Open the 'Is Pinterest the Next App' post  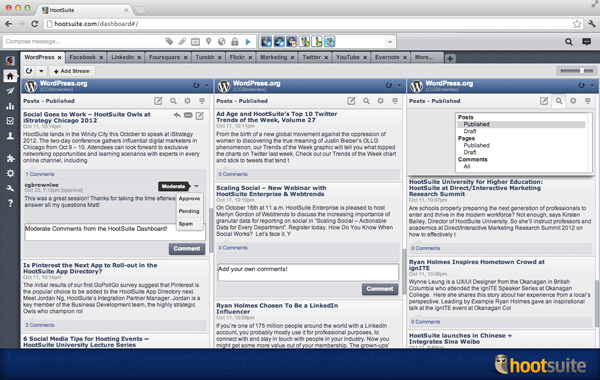[x=90, y=268]
